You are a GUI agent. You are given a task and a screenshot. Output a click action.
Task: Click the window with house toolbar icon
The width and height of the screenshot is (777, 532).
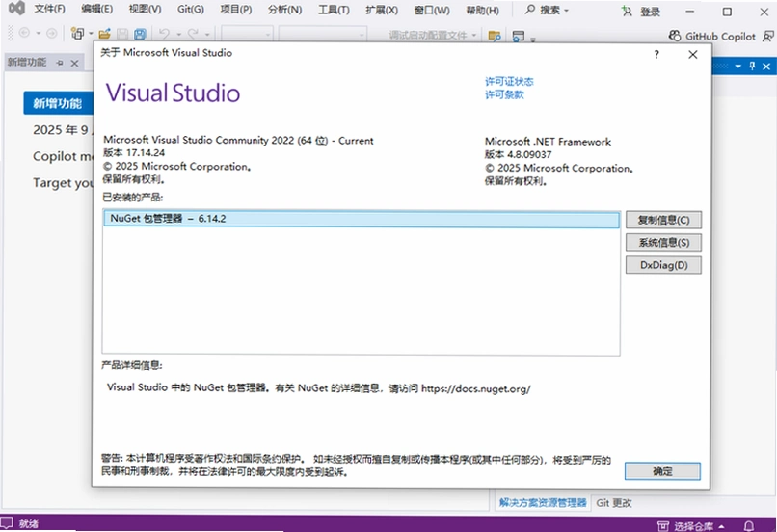(x=519, y=36)
